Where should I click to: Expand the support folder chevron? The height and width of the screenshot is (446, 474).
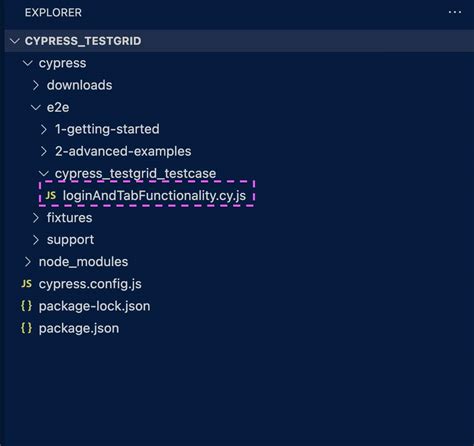[36, 240]
